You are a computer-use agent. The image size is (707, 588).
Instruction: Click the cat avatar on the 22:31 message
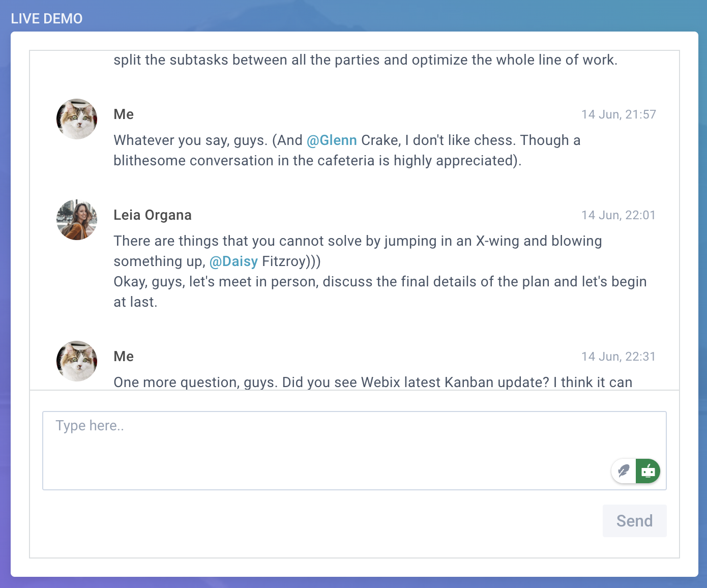[x=77, y=361]
